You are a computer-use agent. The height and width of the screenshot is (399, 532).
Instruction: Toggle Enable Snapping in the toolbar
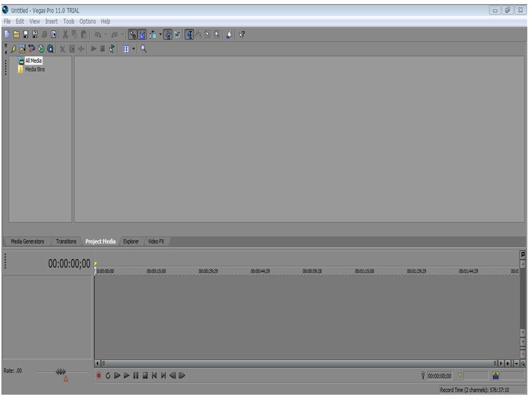point(133,34)
